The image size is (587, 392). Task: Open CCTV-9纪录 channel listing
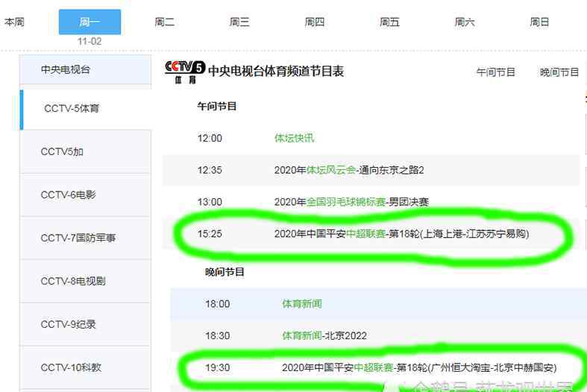coord(86,324)
